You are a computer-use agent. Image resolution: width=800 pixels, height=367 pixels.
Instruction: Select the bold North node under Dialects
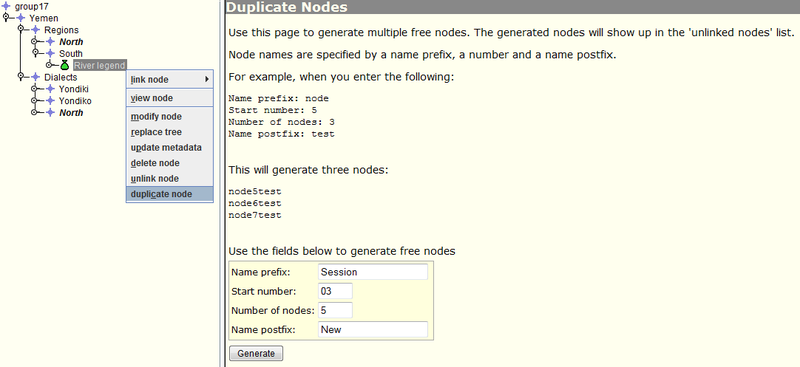tap(71, 113)
